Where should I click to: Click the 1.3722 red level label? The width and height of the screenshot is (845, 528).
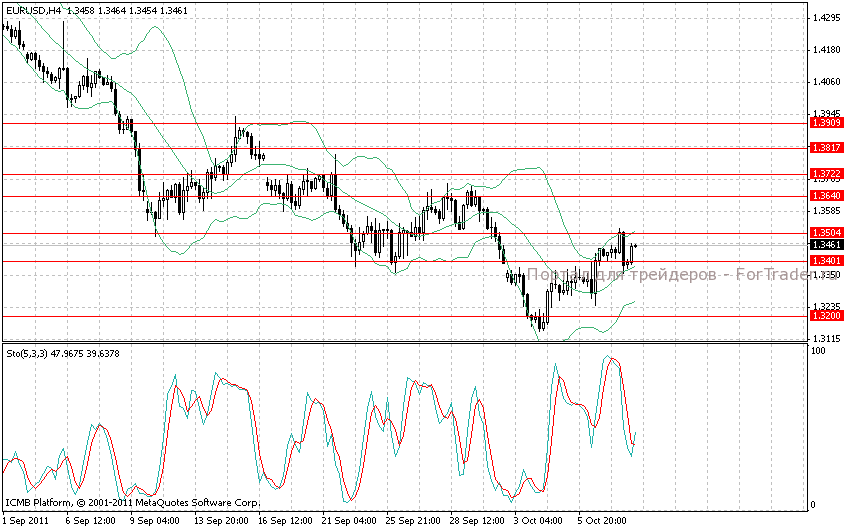(826, 174)
